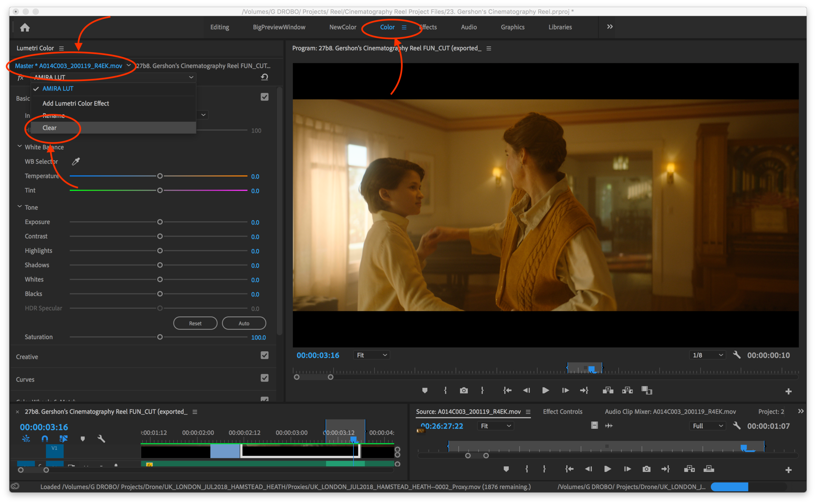Toggle the Basic Correction checkbox
This screenshot has width=816, height=504.
264,97
